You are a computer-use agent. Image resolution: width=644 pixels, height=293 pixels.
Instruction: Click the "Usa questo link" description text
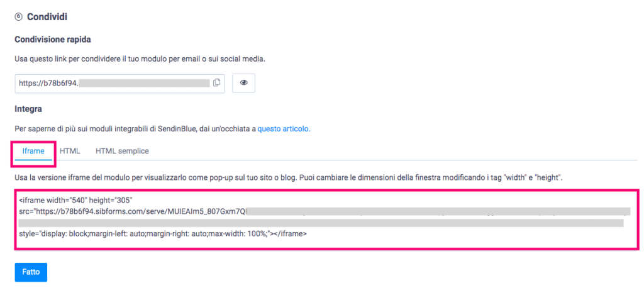click(140, 59)
